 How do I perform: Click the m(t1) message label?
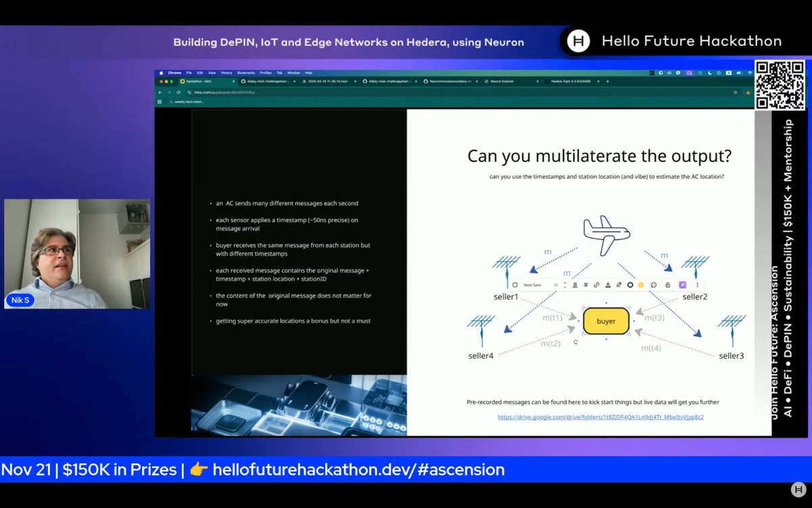pyautogui.click(x=552, y=318)
